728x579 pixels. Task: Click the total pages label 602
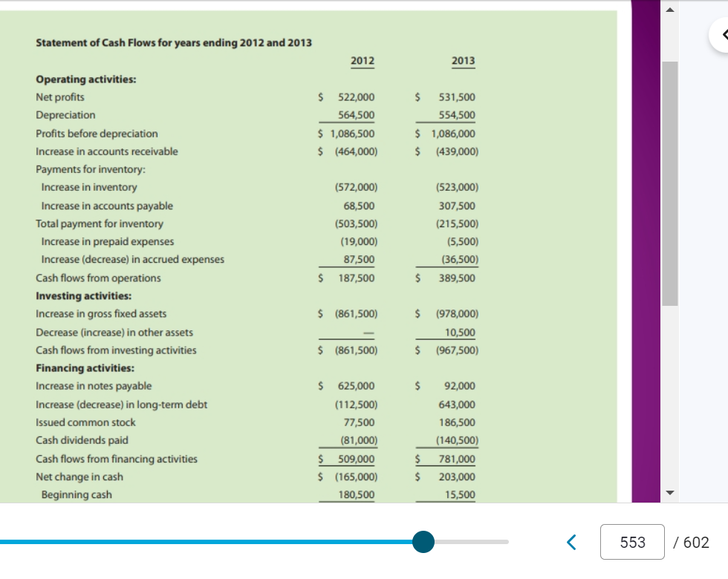tap(692, 542)
